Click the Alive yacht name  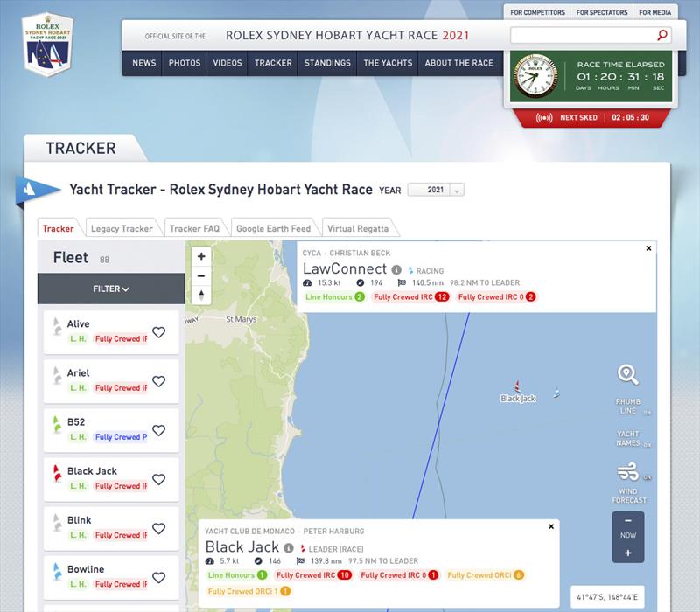78,324
